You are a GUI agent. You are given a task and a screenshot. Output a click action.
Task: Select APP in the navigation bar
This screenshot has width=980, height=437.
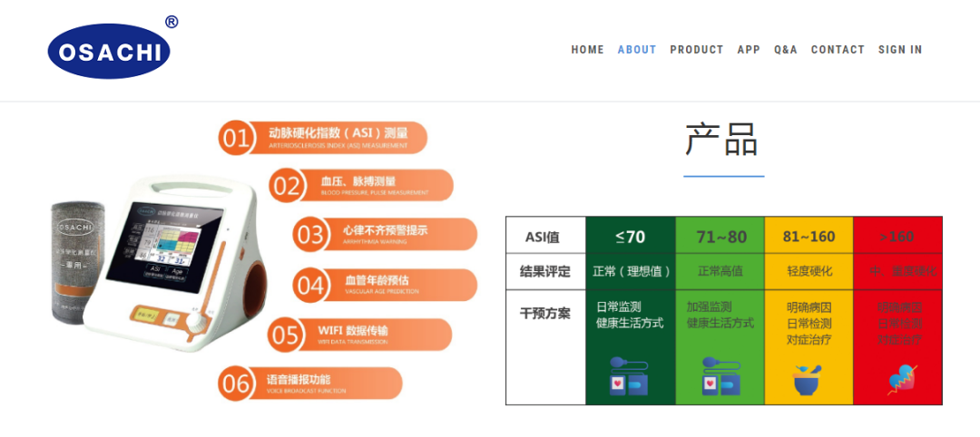[x=749, y=50]
